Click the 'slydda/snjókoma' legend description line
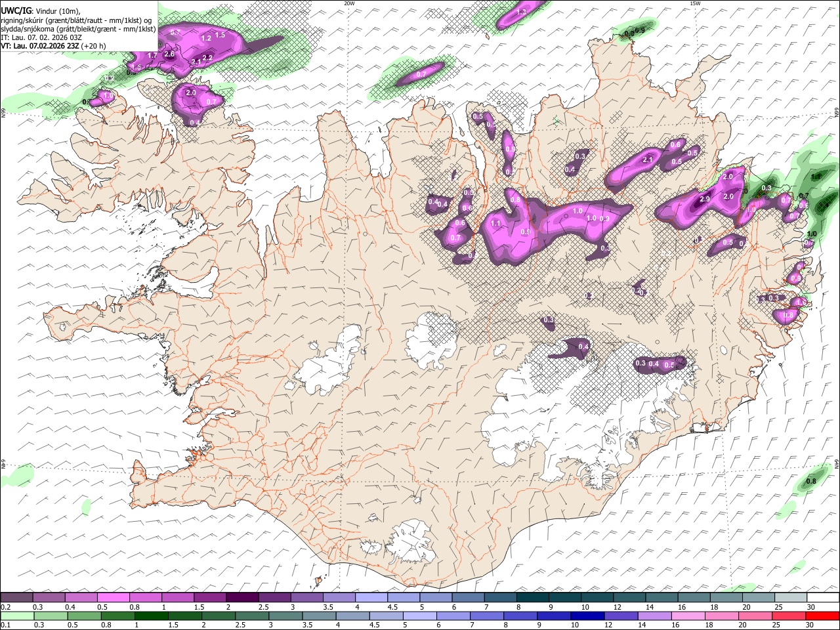The image size is (840, 630). [x=78, y=29]
